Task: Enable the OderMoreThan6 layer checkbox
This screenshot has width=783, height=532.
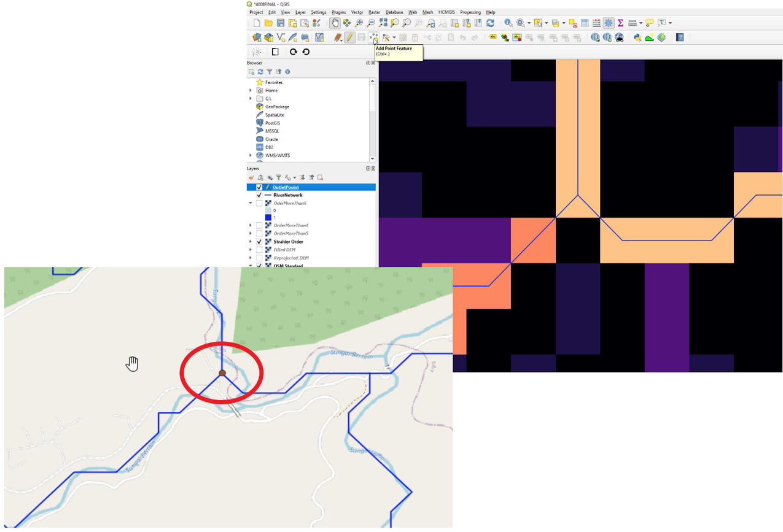Action: coord(259,203)
